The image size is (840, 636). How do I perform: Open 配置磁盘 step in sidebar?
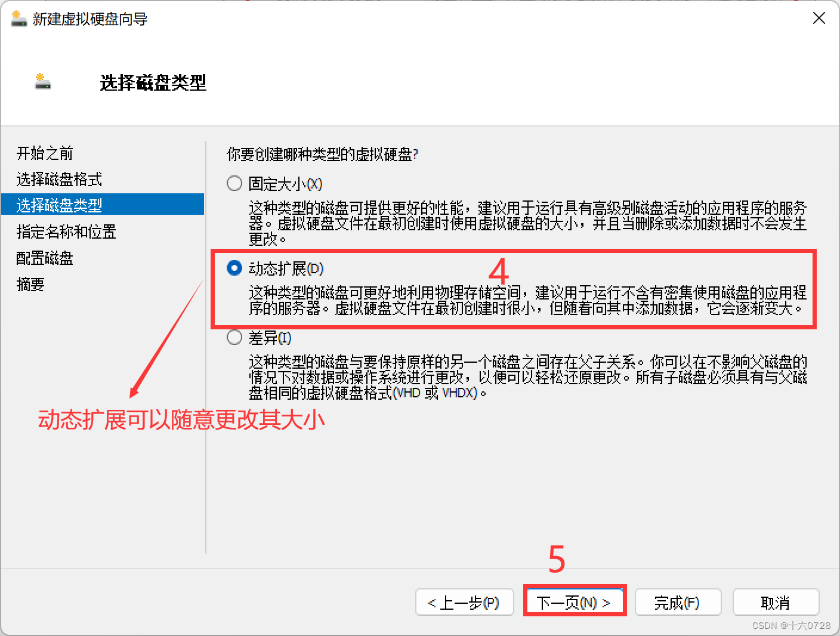[45, 258]
